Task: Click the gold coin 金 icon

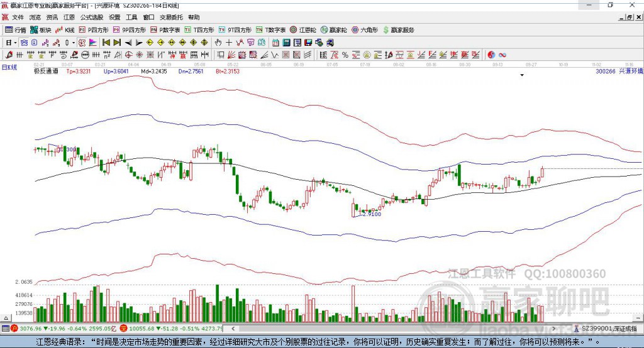Action: pyautogui.click(x=367, y=55)
